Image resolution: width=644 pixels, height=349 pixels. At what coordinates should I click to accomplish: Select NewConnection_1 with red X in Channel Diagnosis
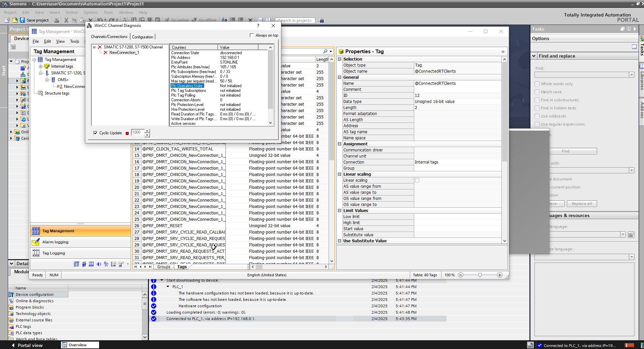(124, 53)
